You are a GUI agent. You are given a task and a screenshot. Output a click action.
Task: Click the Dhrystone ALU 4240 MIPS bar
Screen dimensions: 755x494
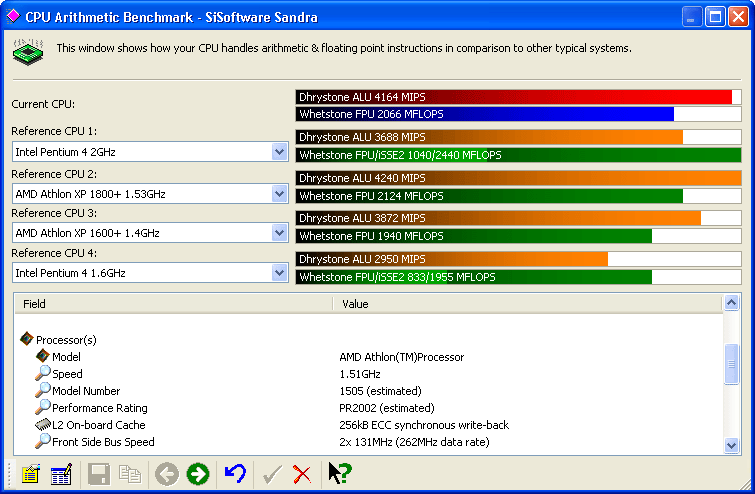pyautogui.click(x=519, y=178)
